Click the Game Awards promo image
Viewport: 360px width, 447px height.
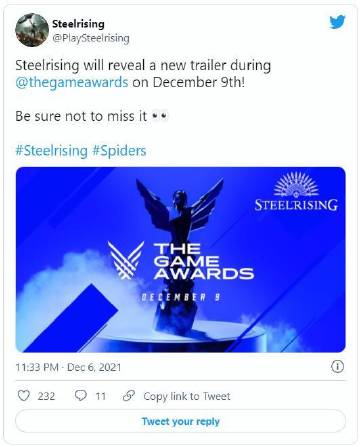pos(181,260)
